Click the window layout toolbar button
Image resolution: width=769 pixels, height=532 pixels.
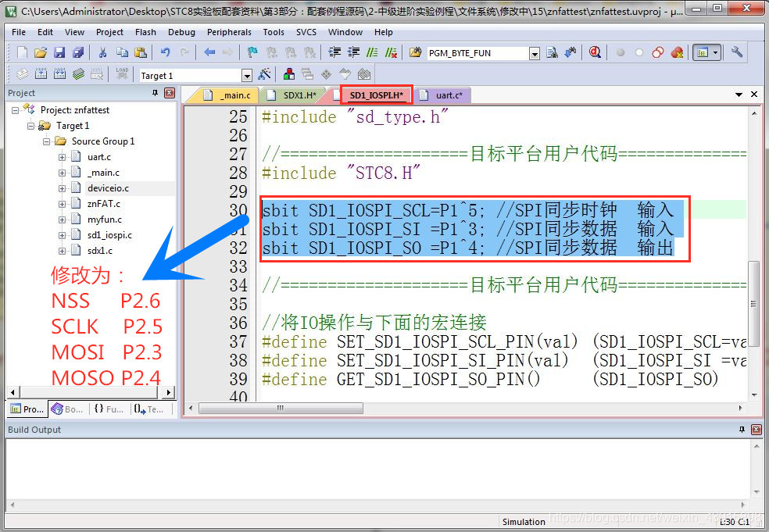tap(703, 52)
